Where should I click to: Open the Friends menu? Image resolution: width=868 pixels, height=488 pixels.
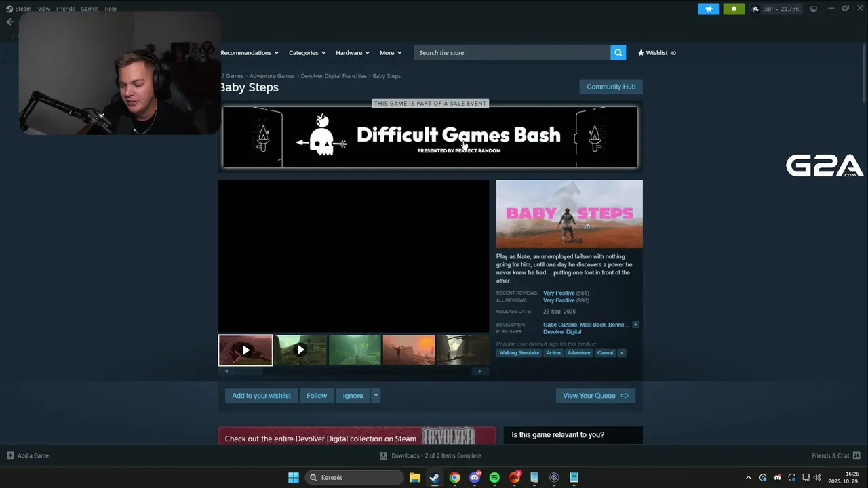[x=65, y=9]
